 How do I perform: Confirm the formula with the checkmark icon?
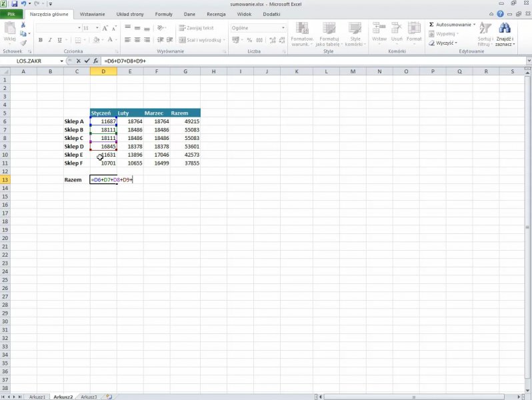(x=87, y=61)
